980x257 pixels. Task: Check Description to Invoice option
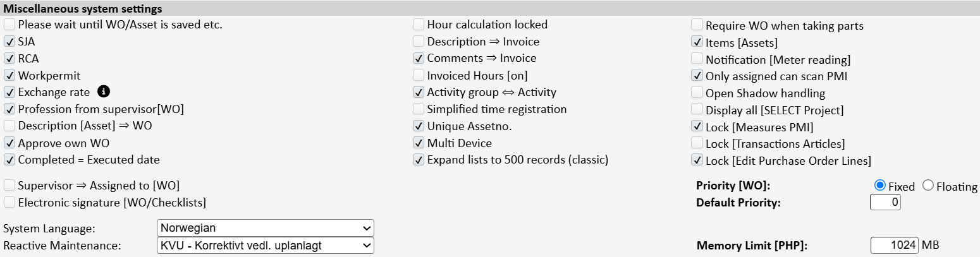[x=419, y=42]
